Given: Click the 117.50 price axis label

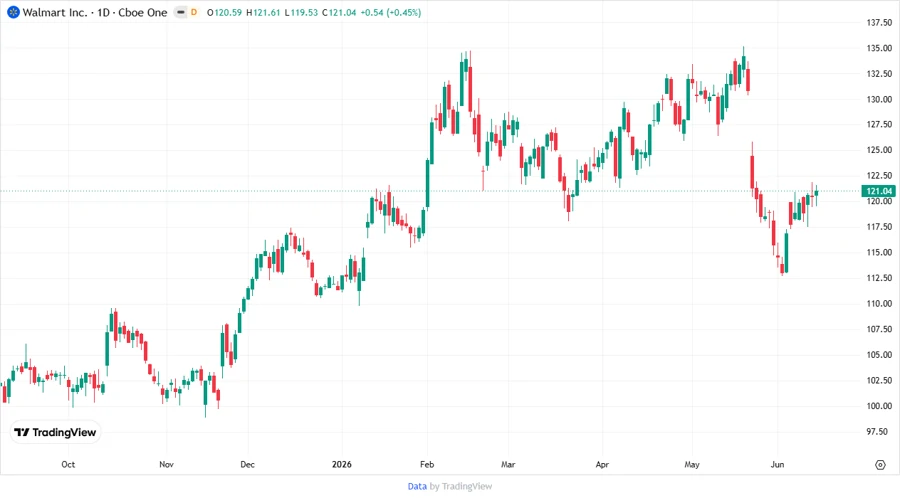Looking at the screenshot, I should tap(879, 227).
